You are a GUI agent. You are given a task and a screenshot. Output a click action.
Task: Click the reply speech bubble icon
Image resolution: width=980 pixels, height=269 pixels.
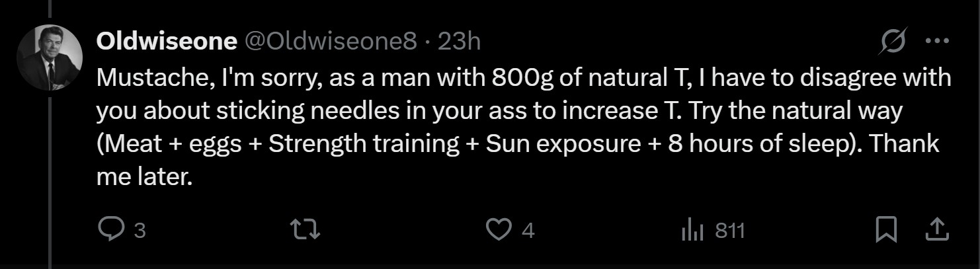[x=108, y=229]
